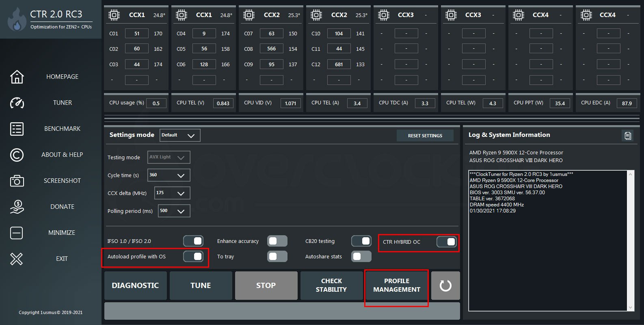Toggle CB20 testing switch
The height and width of the screenshot is (325, 644).
[361, 241]
